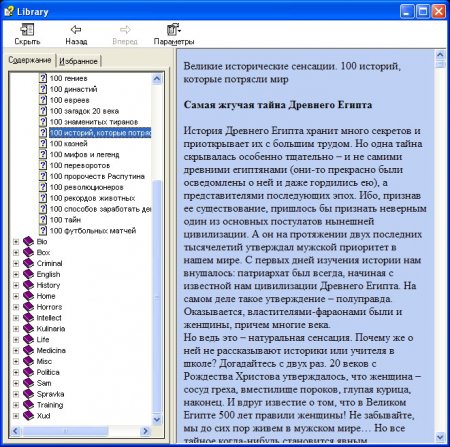Expand the Bio tree node
The image size is (450, 447).
point(16,242)
